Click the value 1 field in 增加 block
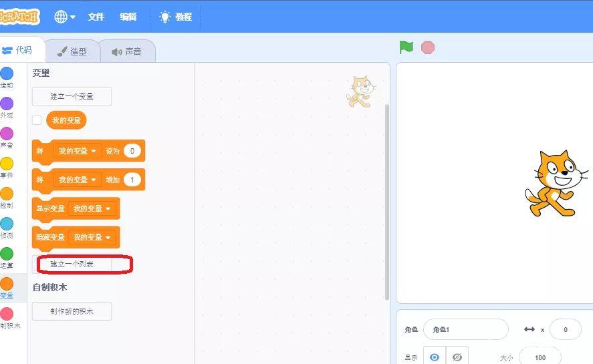Screen dimensions: 593x364 tap(132, 180)
